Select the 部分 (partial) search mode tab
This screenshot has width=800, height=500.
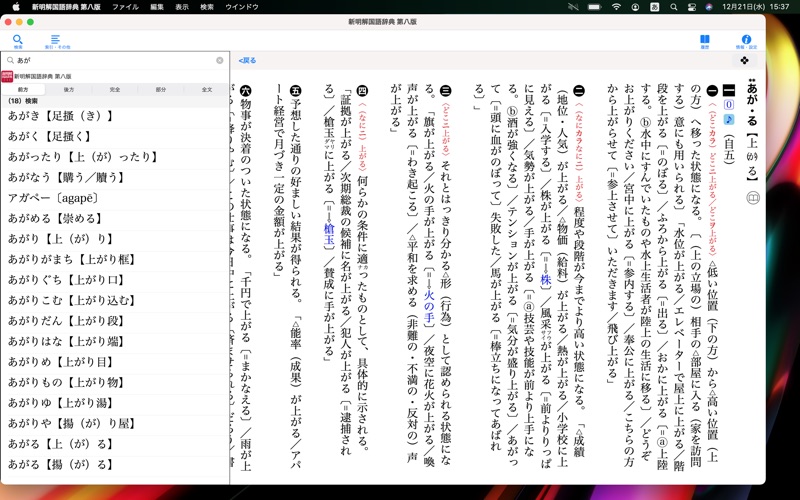(x=161, y=89)
